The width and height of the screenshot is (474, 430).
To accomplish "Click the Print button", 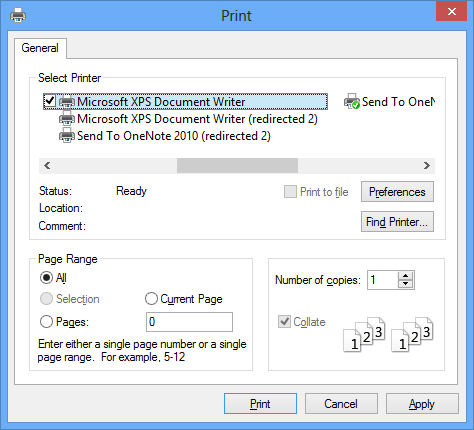I will (x=260, y=404).
